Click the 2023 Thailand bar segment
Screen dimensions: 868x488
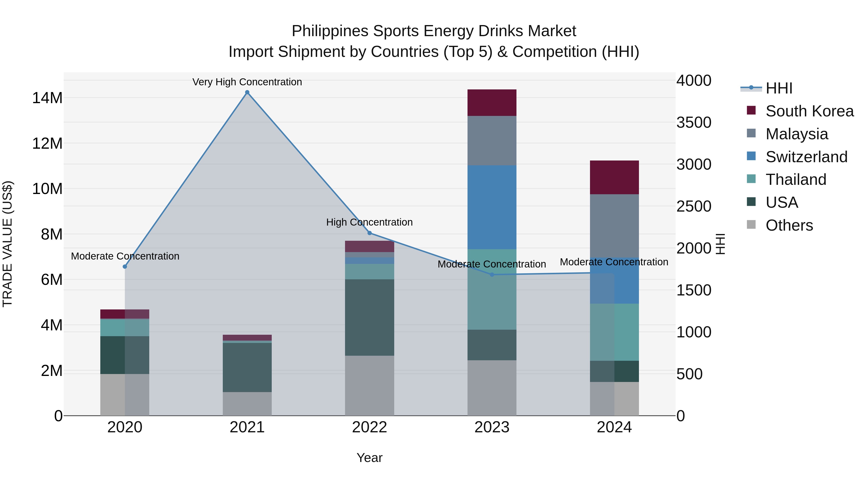coord(492,290)
